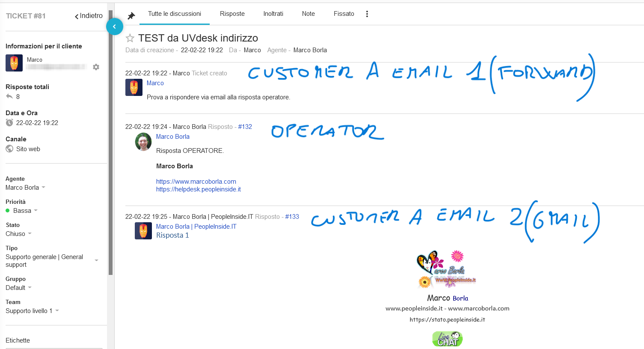This screenshot has width=644, height=349.
Task: Click customer Marco avatar in sidebar
Action: (x=14, y=63)
